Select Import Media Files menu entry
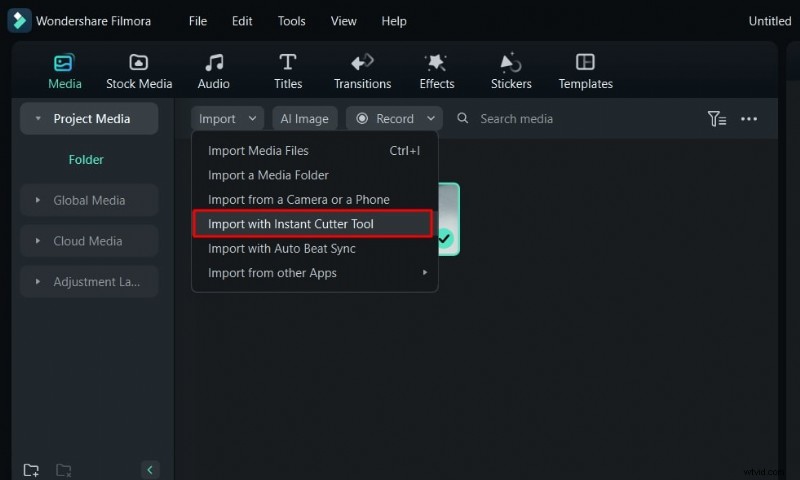Image resolution: width=800 pixels, height=480 pixels. tap(258, 151)
